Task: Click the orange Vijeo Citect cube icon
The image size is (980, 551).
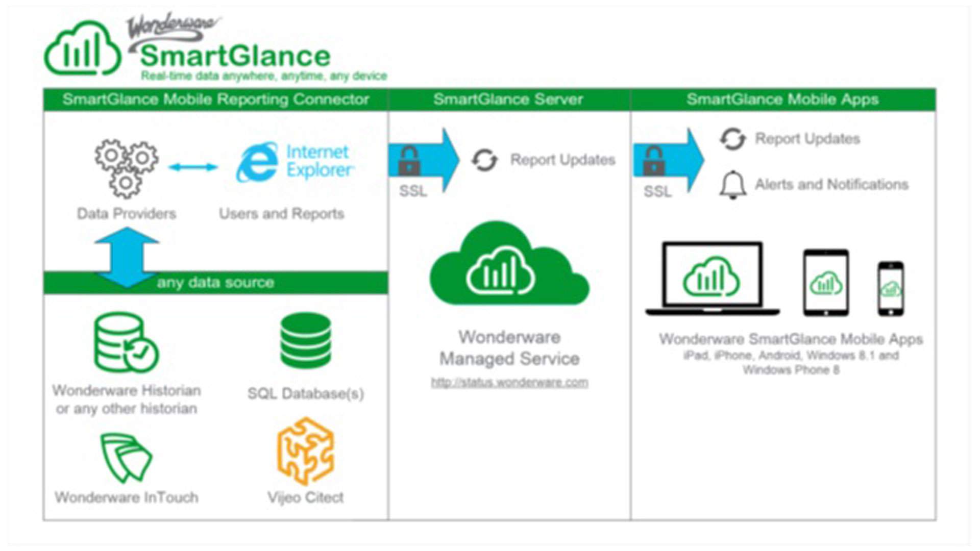Action: pos(306,451)
